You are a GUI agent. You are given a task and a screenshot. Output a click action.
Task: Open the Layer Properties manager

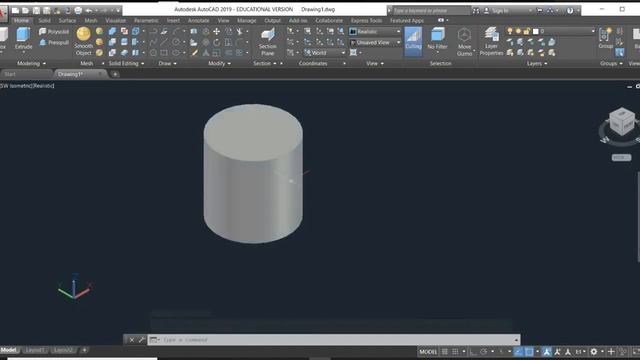tap(491, 41)
